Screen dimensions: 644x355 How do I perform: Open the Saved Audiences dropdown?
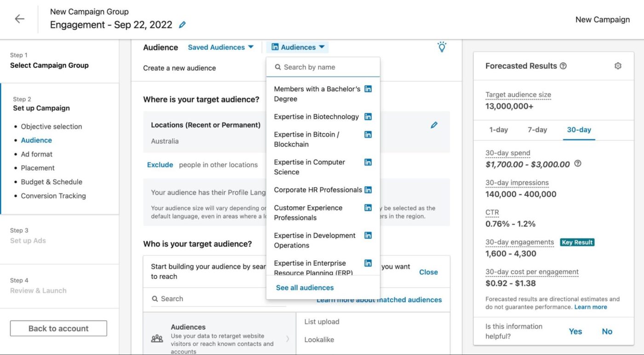[220, 47]
